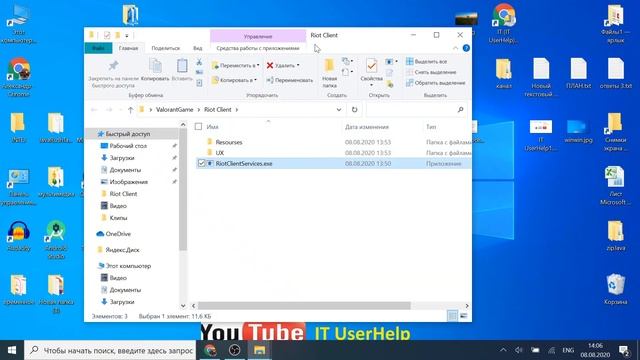Image resolution: width=640 pixels, height=360 pixels.
Task: Click the Windows Start button
Action: [12, 350]
